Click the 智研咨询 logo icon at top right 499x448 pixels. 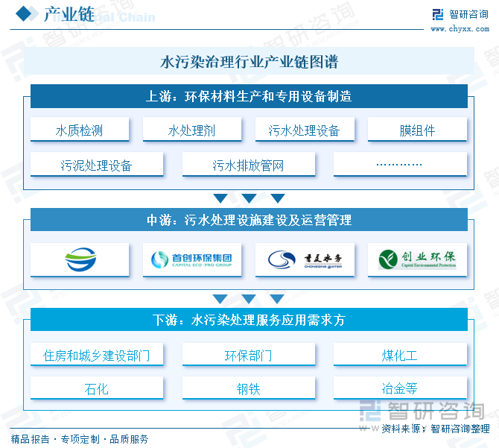point(438,14)
